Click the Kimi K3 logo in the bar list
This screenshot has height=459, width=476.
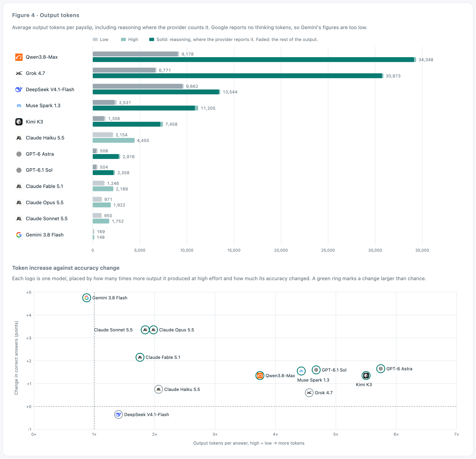19,122
